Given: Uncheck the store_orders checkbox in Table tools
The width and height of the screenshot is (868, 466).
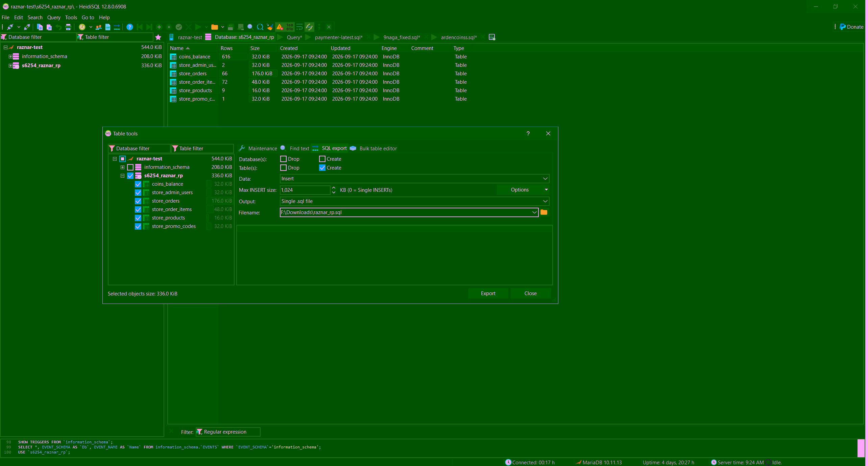Looking at the screenshot, I should click(138, 201).
